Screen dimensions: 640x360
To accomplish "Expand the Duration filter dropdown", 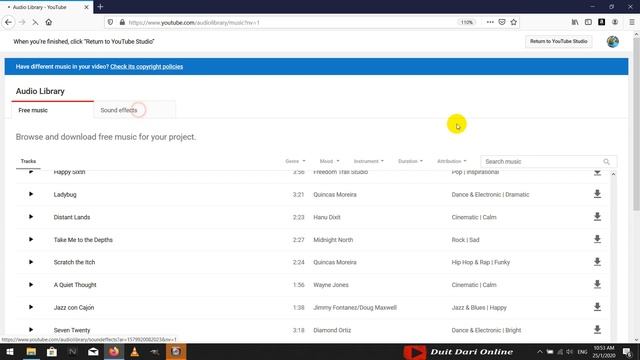I will point(410,161).
